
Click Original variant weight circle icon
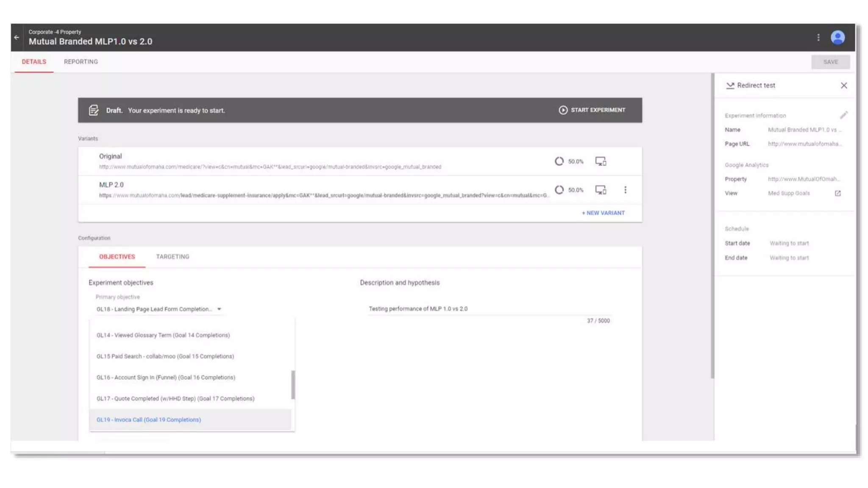(559, 161)
